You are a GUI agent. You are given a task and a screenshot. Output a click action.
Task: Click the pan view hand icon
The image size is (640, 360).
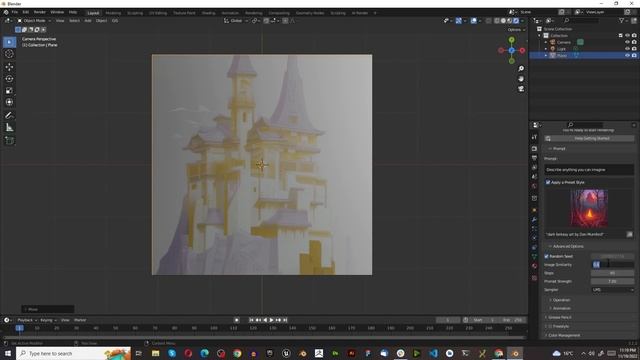tap(521, 78)
